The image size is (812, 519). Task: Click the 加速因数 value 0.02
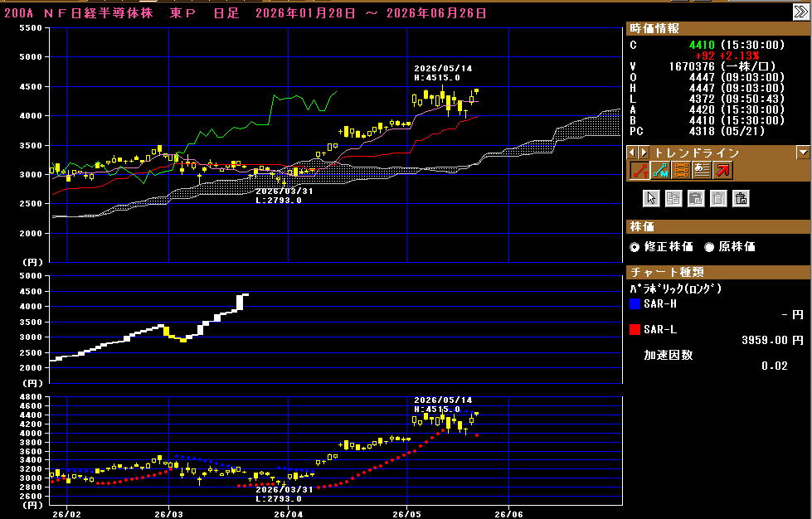774,366
